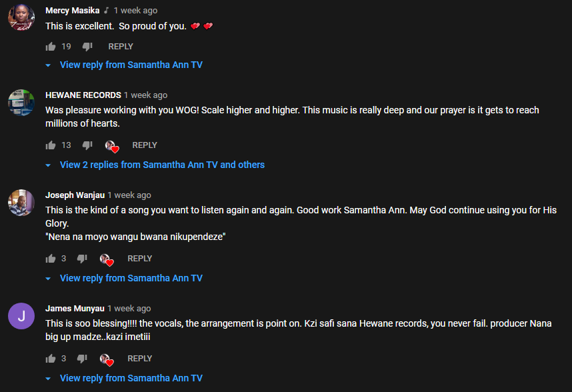Viewport: 572px width, 392px height.
Task: Open HEWANE RECORDS channel name link
Action: pos(83,95)
